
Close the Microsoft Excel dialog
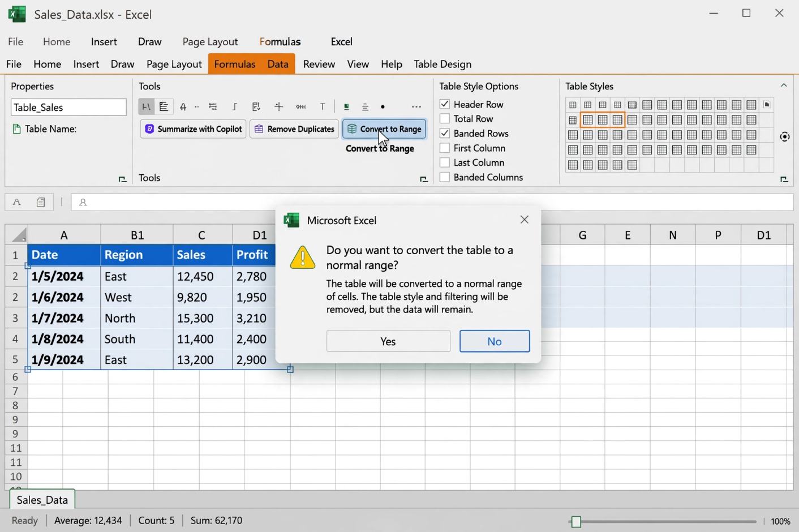(x=525, y=220)
